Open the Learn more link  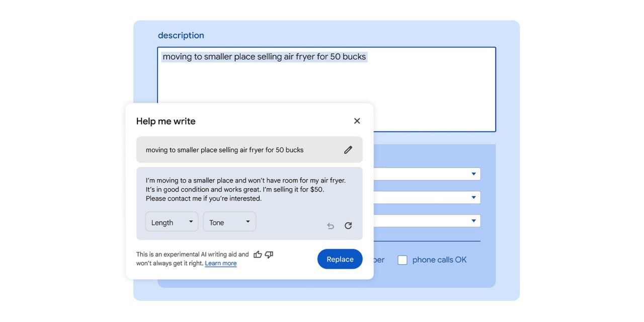220,263
